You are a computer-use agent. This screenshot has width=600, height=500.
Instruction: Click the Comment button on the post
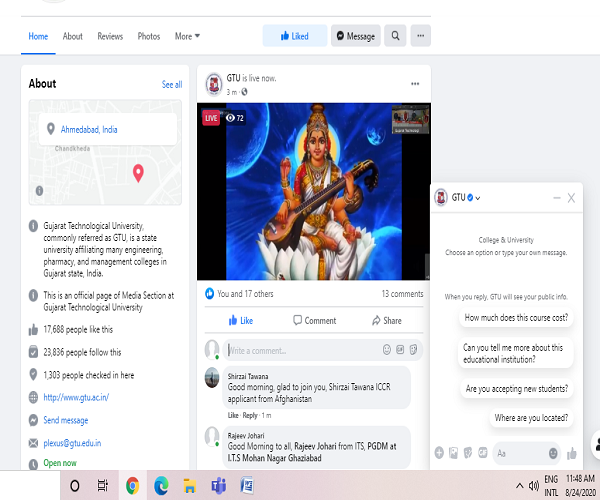point(315,321)
